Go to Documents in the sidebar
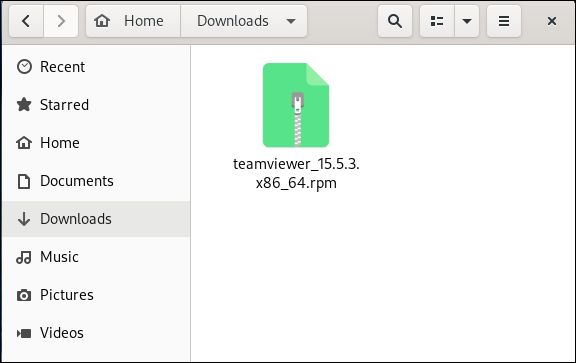 coord(96,181)
